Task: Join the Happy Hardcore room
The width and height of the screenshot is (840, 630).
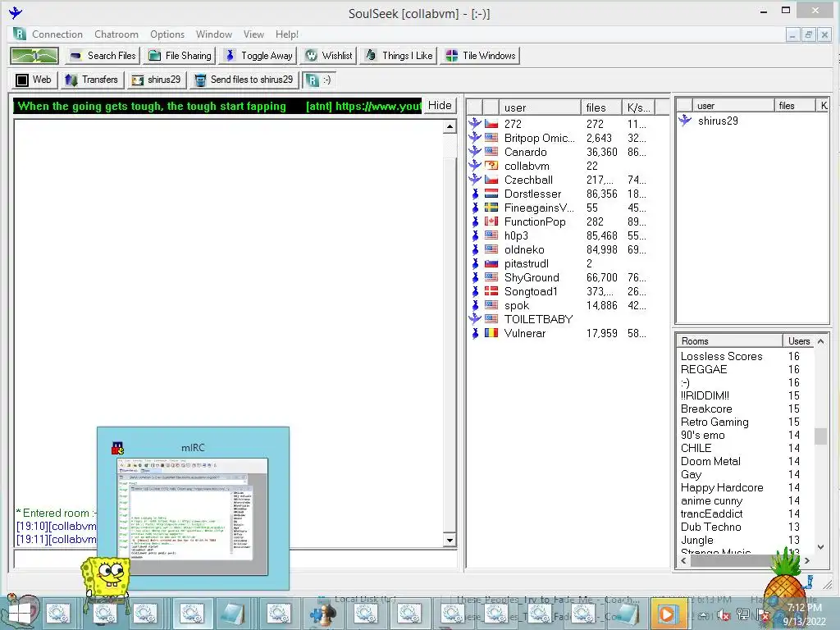Action: point(722,487)
